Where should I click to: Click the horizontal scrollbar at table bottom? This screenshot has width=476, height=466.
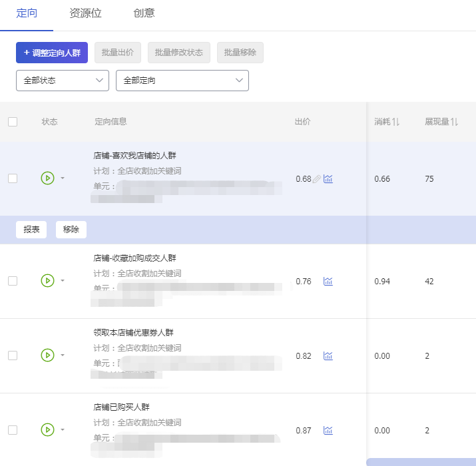pyautogui.click(x=421, y=462)
